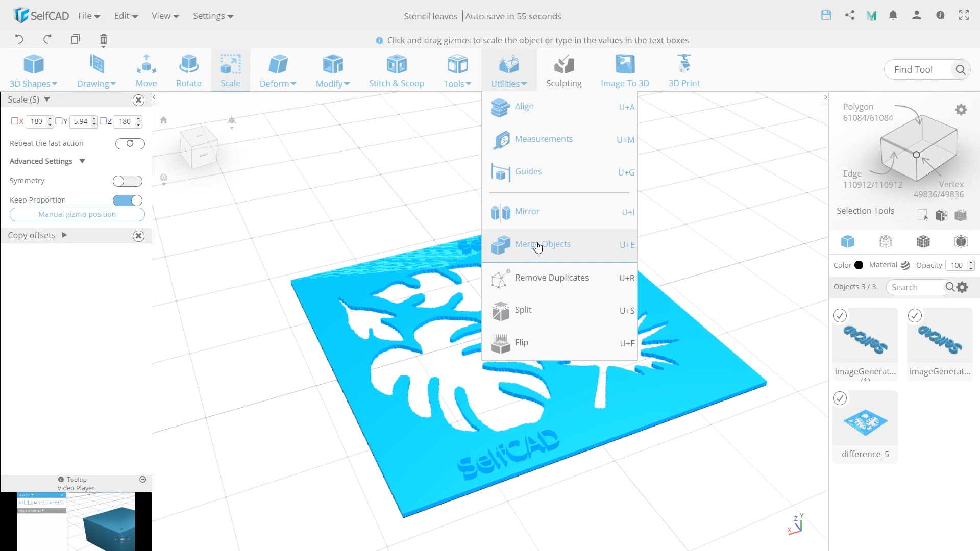Uncheck the second imageGenerat... object

coord(915,316)
